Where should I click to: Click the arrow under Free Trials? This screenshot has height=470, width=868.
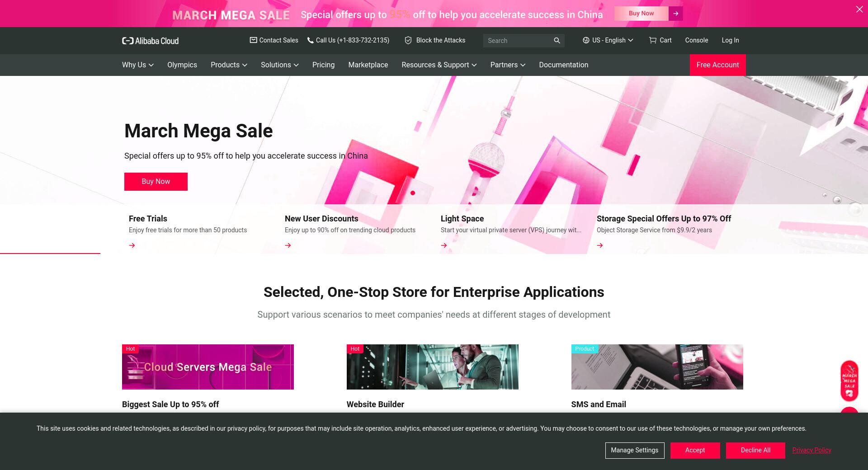coord(132,245)
